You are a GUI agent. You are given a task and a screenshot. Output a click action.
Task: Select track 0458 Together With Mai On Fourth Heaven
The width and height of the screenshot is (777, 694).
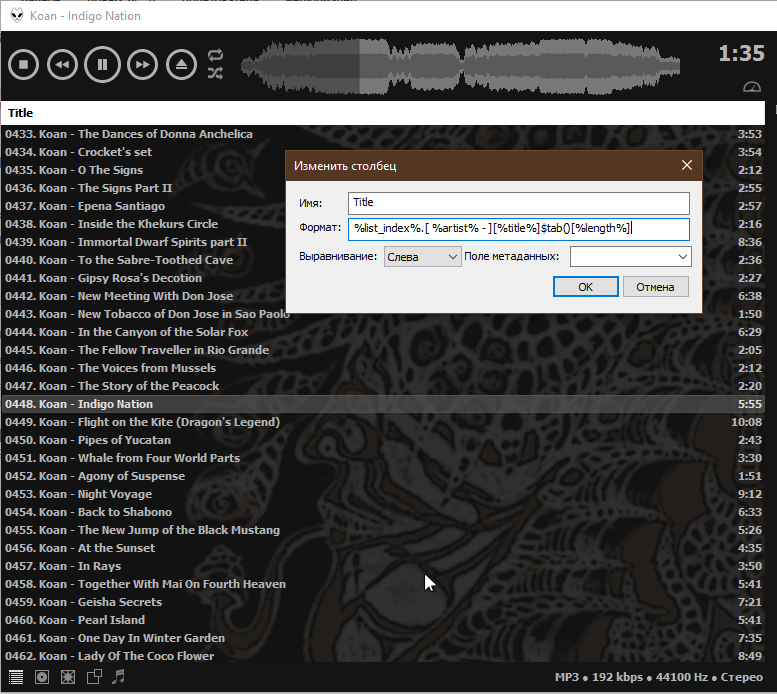point(383,584)
